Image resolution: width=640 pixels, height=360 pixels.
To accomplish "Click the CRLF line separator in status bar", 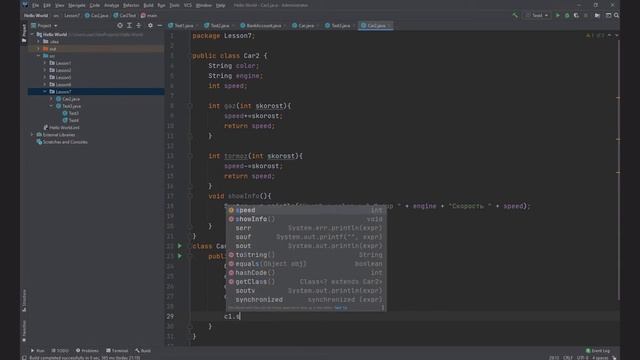I will tap(568, 358).
